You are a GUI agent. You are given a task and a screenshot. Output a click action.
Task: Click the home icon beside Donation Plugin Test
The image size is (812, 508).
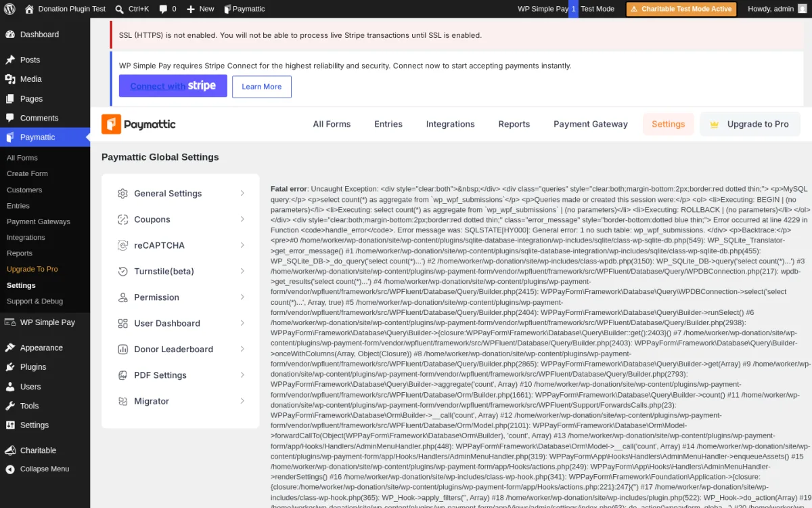point(29,9)
